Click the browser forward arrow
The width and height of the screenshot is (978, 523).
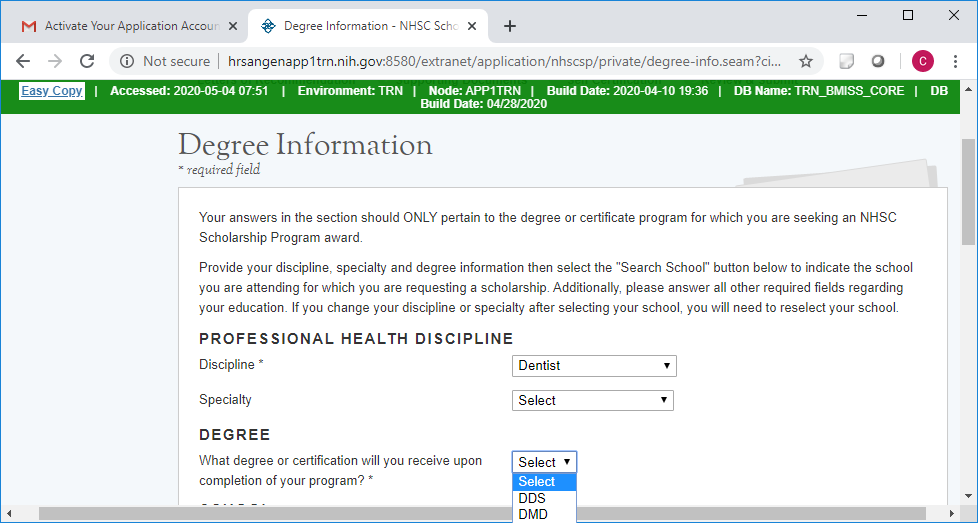tap(55, 61)
